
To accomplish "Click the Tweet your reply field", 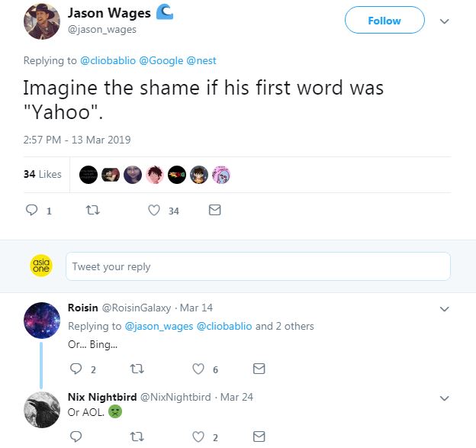I will (x=258, y=266).
